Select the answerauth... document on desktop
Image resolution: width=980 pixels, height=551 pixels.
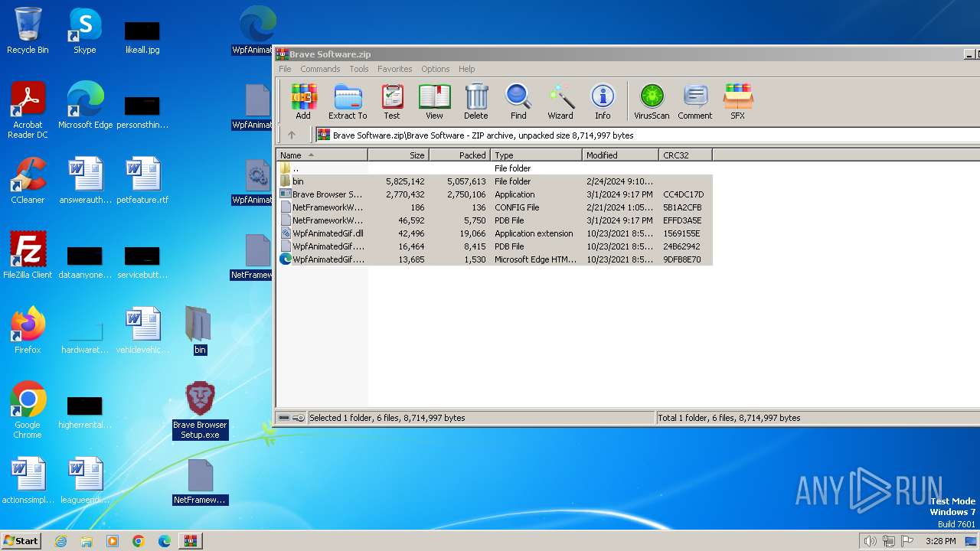(85, 181)
